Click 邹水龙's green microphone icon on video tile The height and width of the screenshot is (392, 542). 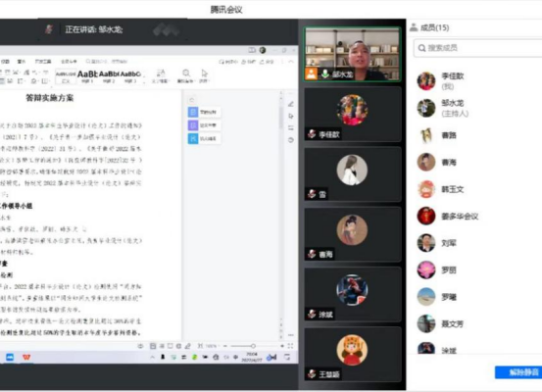[x=325, y=73]
